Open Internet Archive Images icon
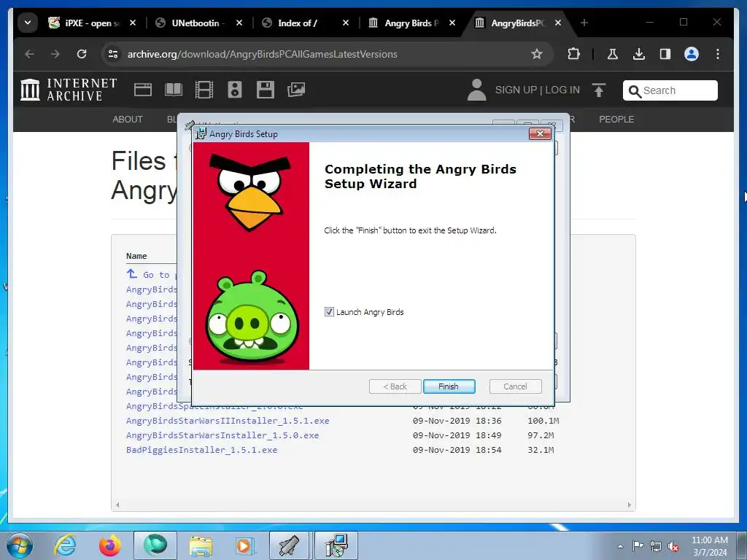 (296, 90)
